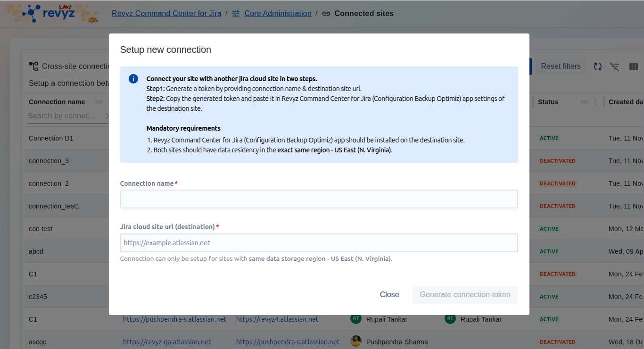Click the Close button in the dialog
Image resolution: width=644 pixels, height=349 pixels.
pyautogui.click(x=389, y=295)
